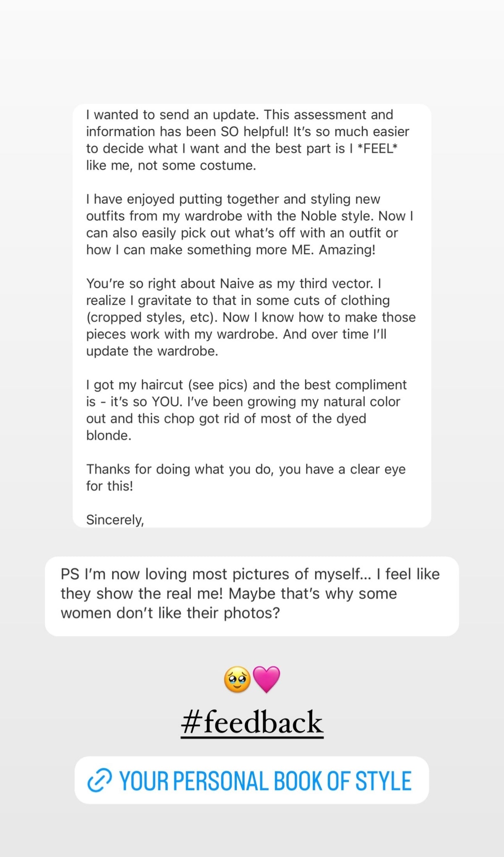
Task: Click the word "STYLE" on the link sticker
Action: (383, 781)
